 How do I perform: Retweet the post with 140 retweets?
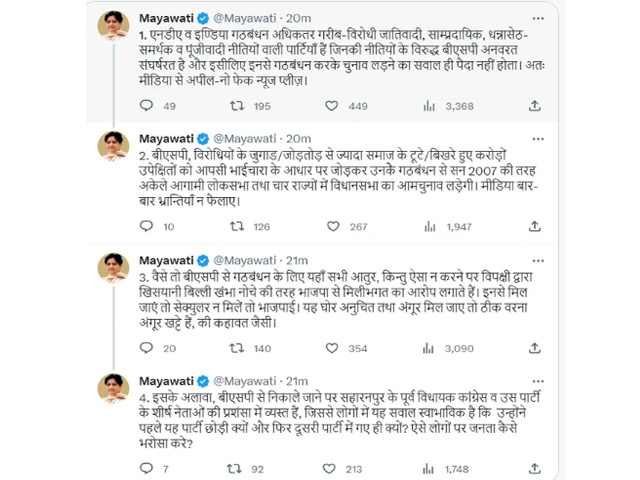click(236, 347)
